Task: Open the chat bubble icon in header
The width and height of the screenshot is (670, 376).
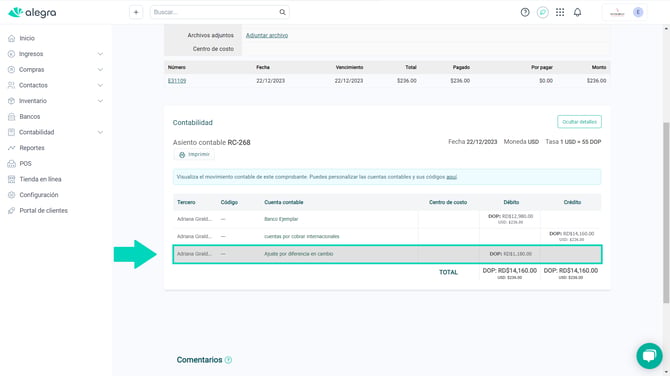Action: (x=543, y=12)
